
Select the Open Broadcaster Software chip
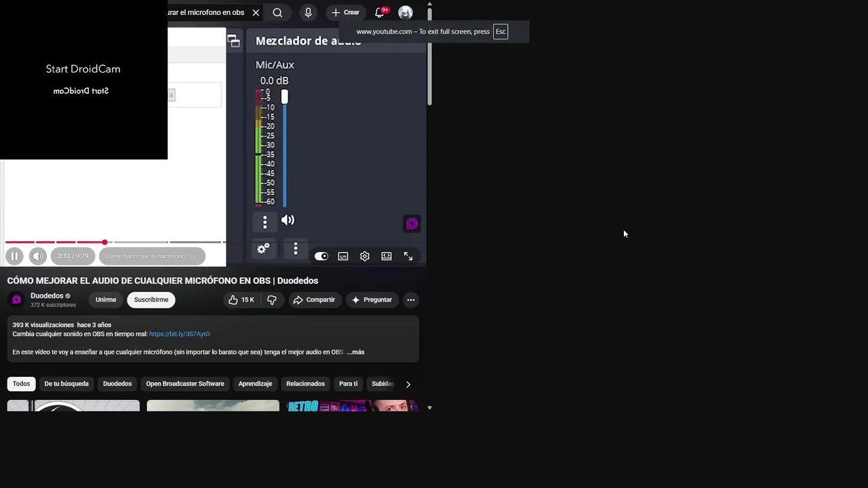pyautogui.click(x=185, y=384)
